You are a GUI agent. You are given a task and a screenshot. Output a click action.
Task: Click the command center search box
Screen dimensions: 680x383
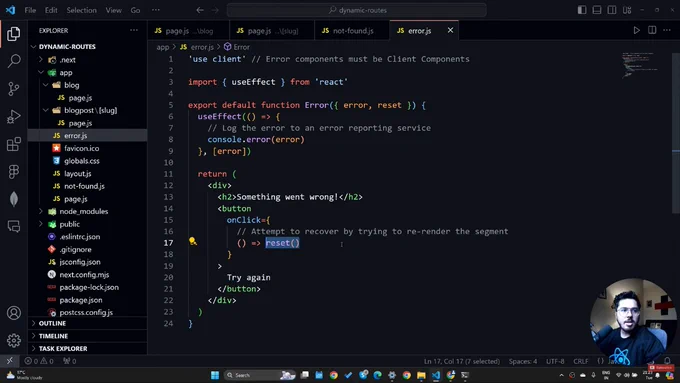356,10
